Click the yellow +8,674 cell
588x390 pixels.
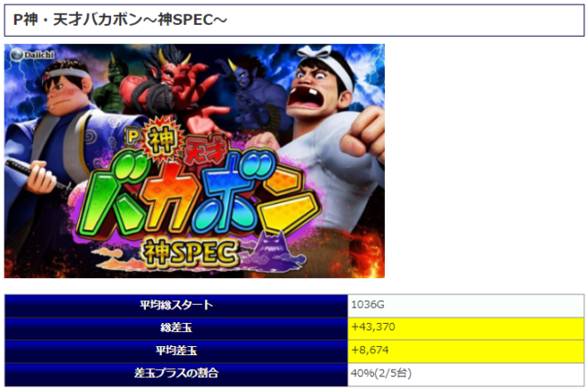point(465,351)
